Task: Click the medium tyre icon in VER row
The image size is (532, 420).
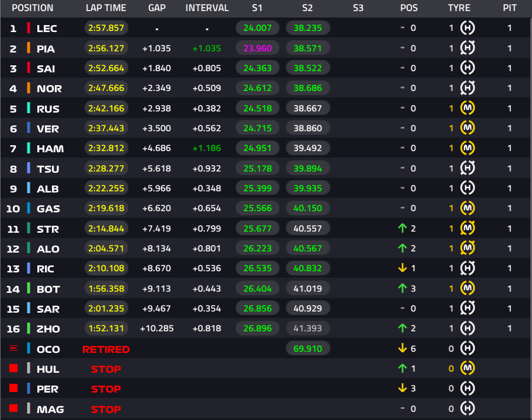Action: (x=467, y=128)
